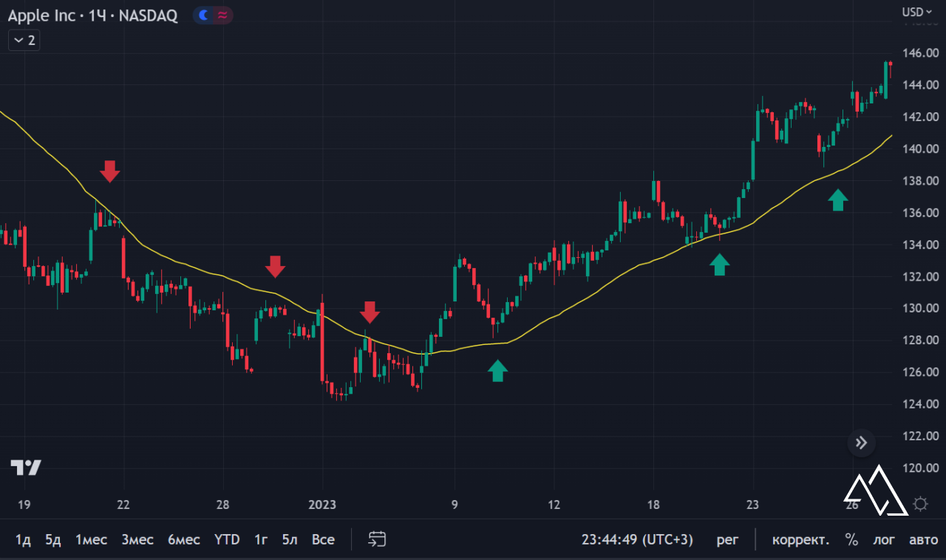
Task: Click the 128.00 price axis label
Action: tap(921, 340)
